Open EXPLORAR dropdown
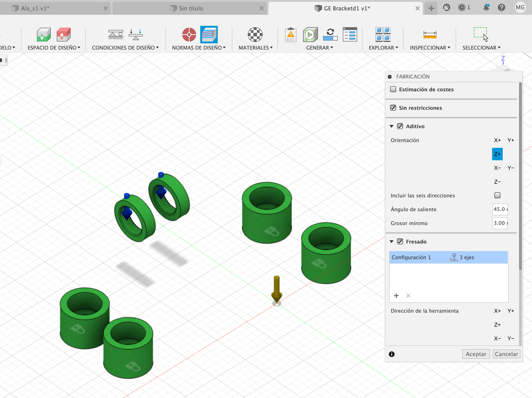 383,48
